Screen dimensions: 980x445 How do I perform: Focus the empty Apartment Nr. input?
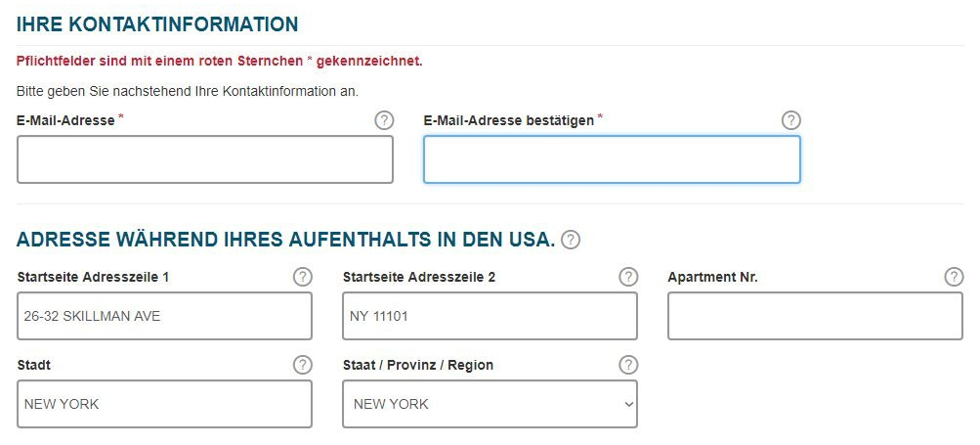[x=815, y=316]
